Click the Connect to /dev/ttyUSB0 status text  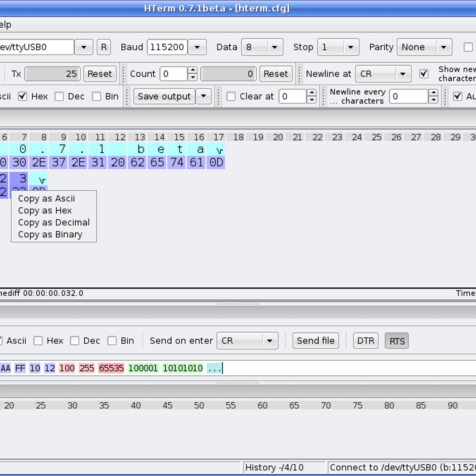403,467
